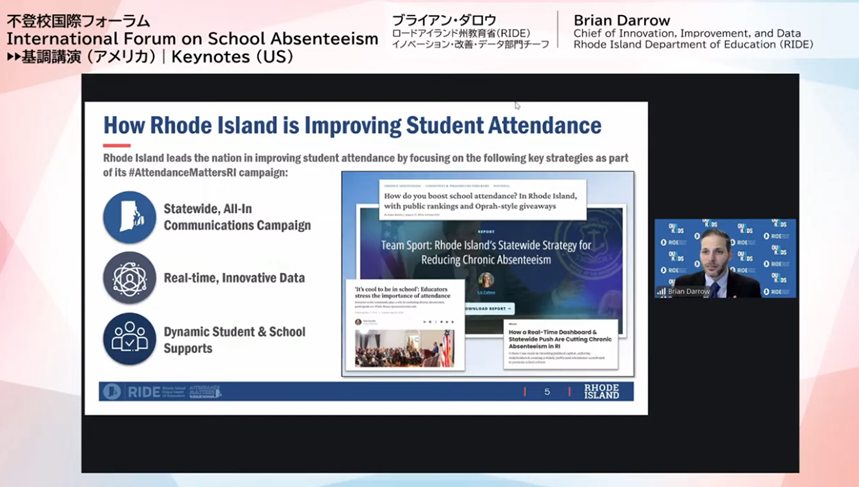Image resolution: width=859 pixels, height=487 pixels.
Task: Click the Dynamic Student Supports people icon
Action: 129,339
